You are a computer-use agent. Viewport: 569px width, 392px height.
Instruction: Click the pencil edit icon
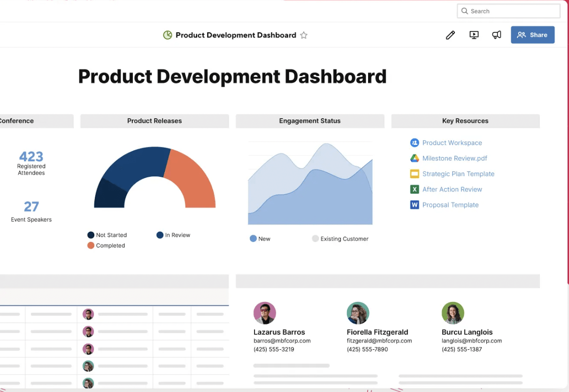point(450,35)
